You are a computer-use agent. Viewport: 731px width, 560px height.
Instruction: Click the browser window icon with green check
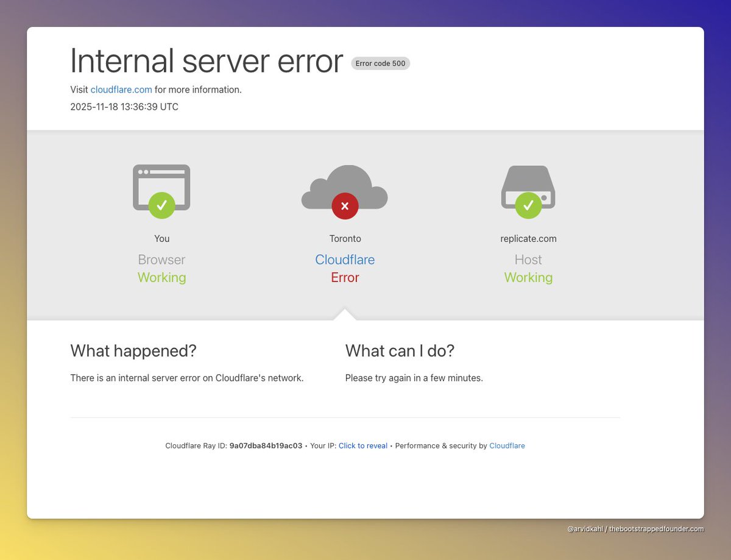point(161,191)
